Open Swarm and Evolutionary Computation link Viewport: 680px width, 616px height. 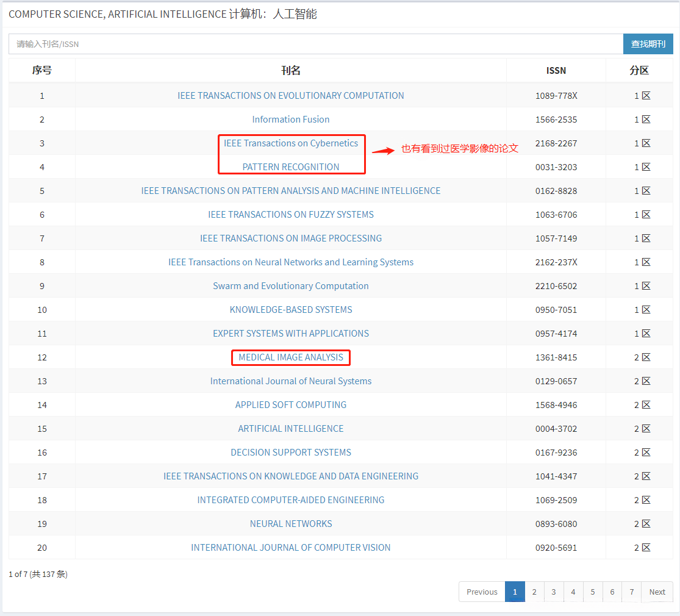(x=290, y=286)
